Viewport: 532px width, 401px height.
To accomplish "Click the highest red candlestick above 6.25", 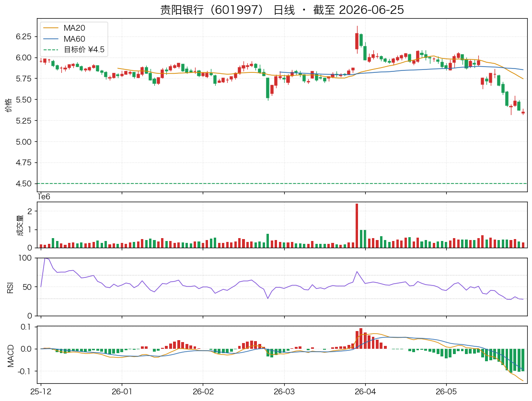I will (357, 41).
